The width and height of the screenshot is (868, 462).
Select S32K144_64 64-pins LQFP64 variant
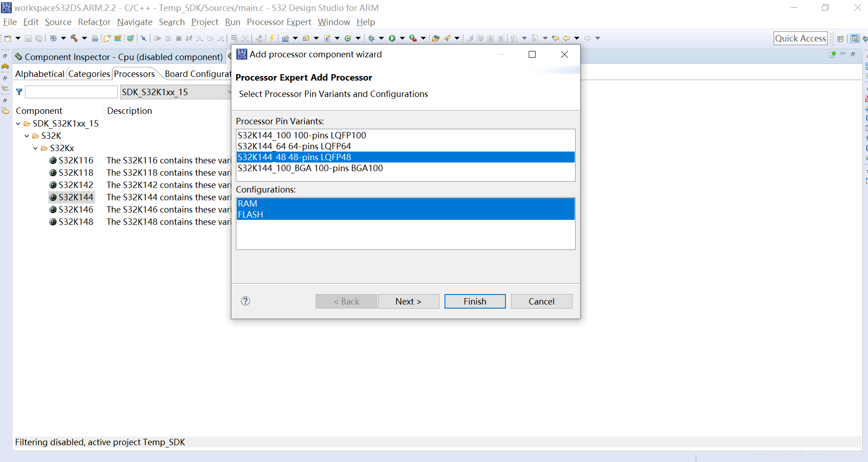(x=405, y=146)
